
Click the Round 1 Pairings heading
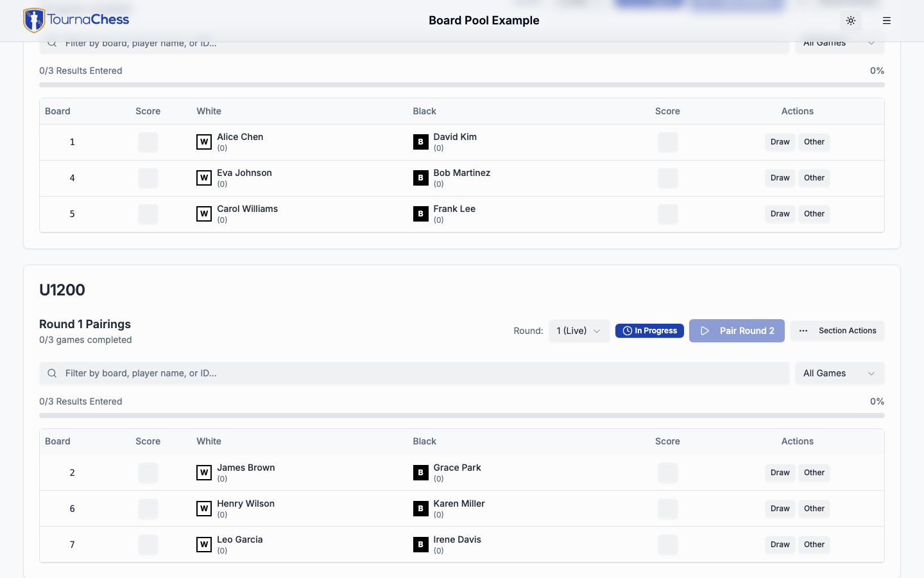(x=85, y=324)
